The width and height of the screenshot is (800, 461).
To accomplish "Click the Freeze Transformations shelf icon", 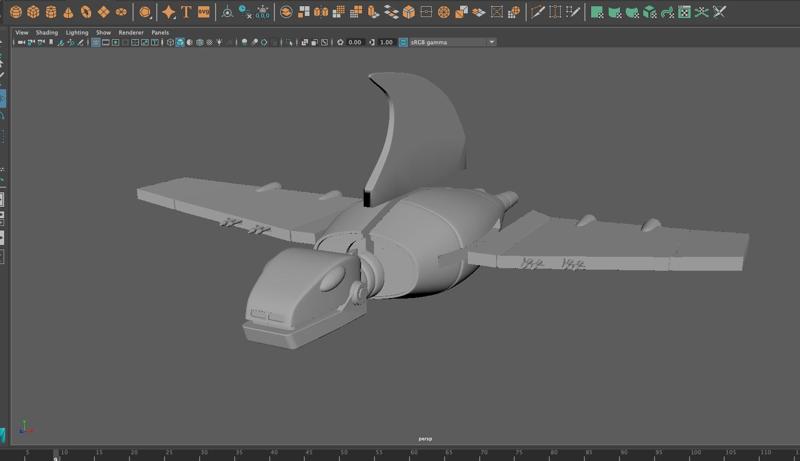I will click(x=262, y=12).
